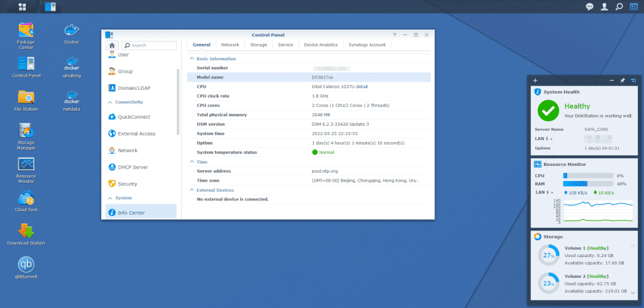Screen dimensions: 644x308
Task: Launch qBittorrent desktop icon
Action: [x=26, y=268]
